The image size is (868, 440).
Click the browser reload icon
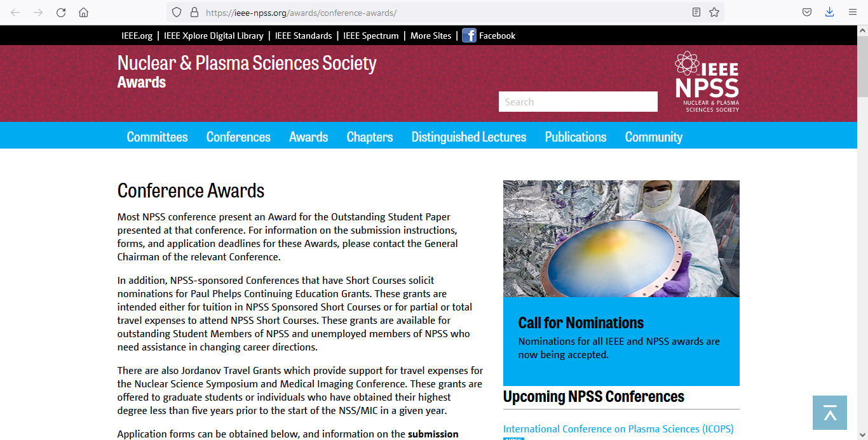click(61, 13)
